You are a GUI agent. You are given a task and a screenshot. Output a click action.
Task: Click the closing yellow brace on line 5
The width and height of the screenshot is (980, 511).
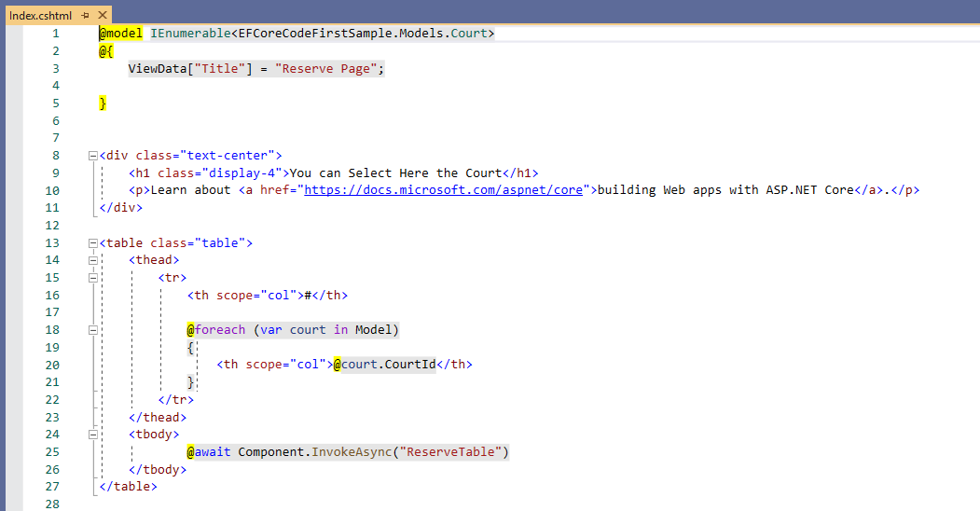[x=103, y=104]
